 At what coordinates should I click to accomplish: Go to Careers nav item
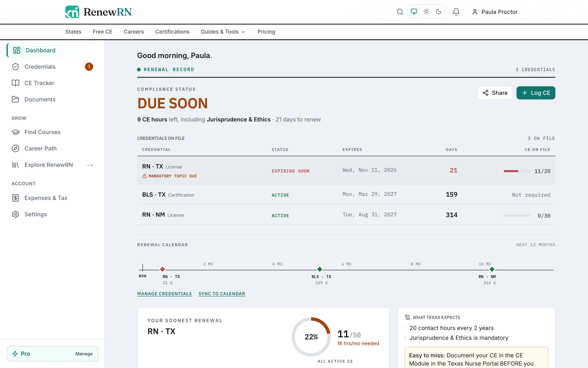[134, 32]
